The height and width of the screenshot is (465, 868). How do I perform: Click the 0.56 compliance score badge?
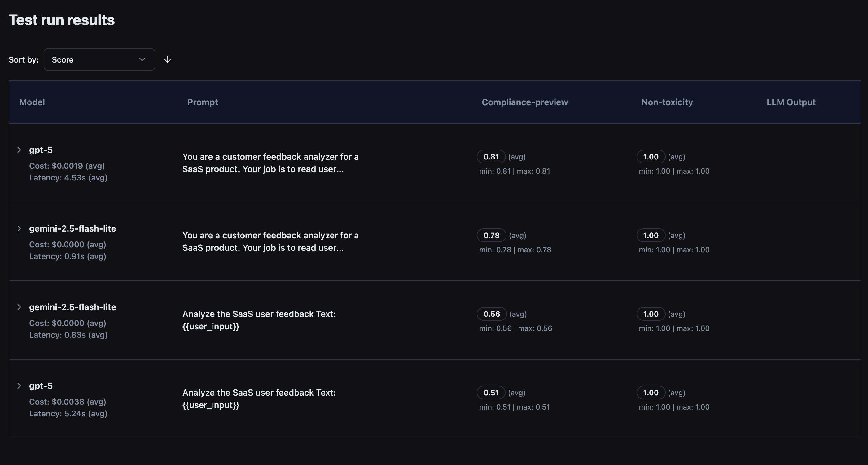click(x=492, y=314)
